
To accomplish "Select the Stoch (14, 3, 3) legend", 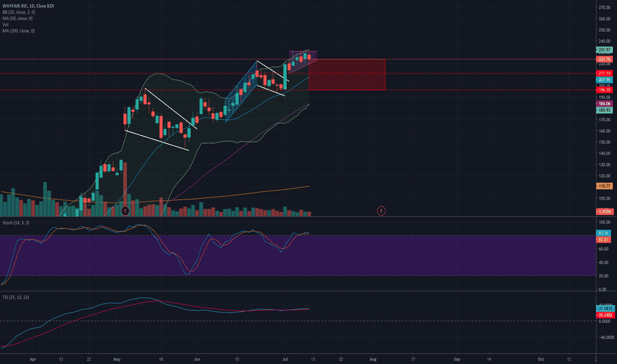I will pos(16,223).
